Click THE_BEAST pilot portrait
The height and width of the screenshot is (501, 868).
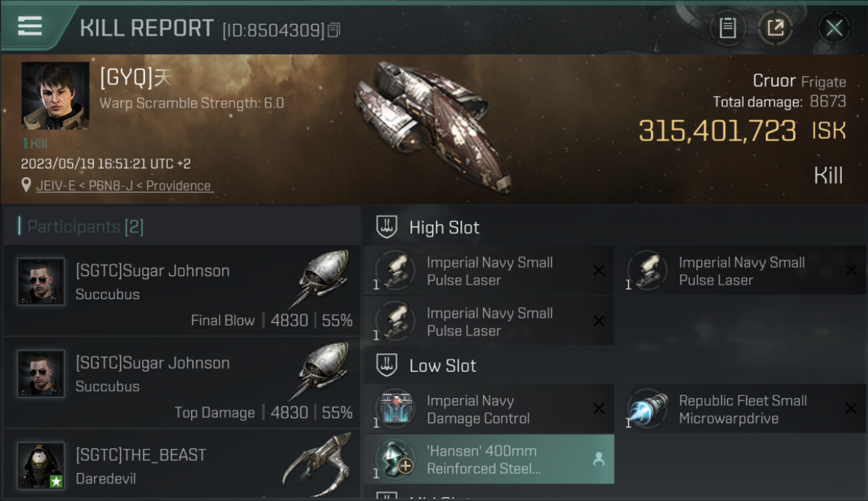pos(41,466)
